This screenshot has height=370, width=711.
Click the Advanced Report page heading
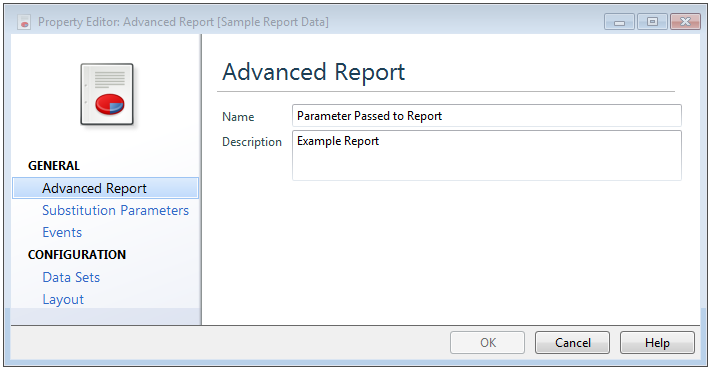pyautogui.click(x=313, y=72)
